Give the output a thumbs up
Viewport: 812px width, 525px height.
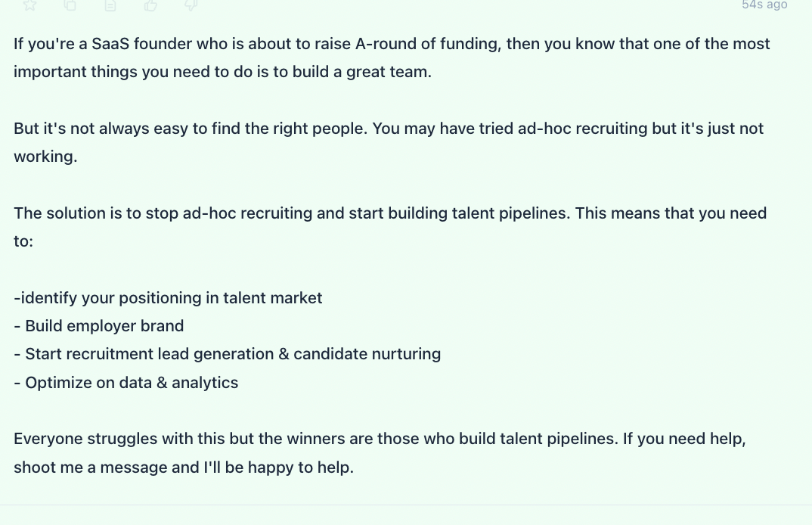(150, 5)
